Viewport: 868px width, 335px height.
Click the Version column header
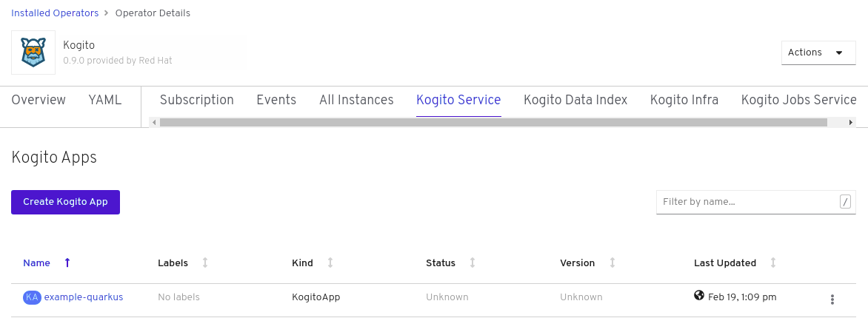[x=578, y=263]
